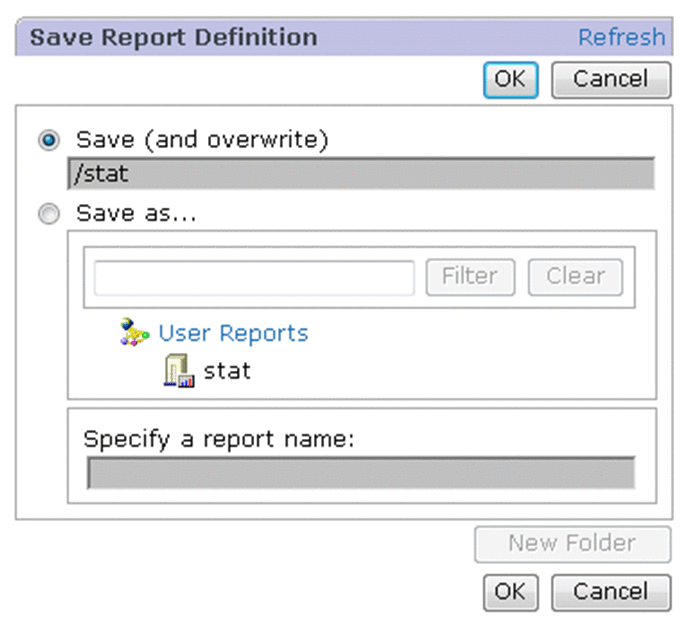
Task: Click the Filter button
Action: (470, 277)
